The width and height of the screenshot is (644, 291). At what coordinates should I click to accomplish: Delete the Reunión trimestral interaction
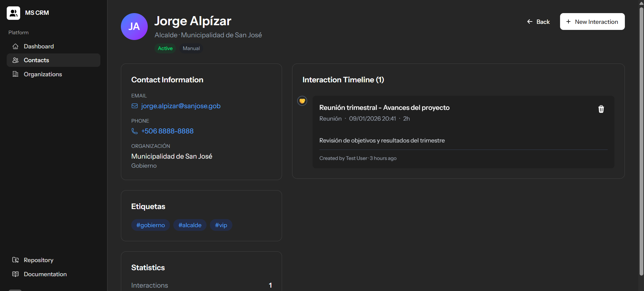[601, 109]
